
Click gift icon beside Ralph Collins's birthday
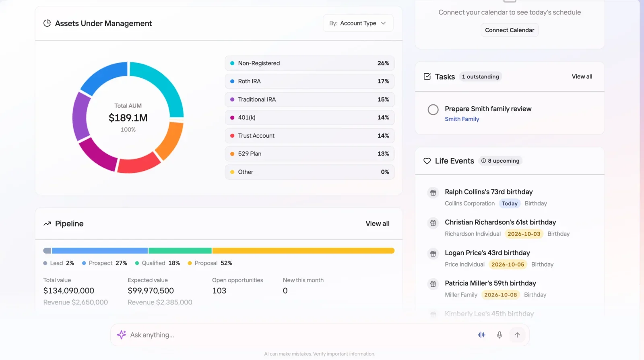(x=433, y=192)
